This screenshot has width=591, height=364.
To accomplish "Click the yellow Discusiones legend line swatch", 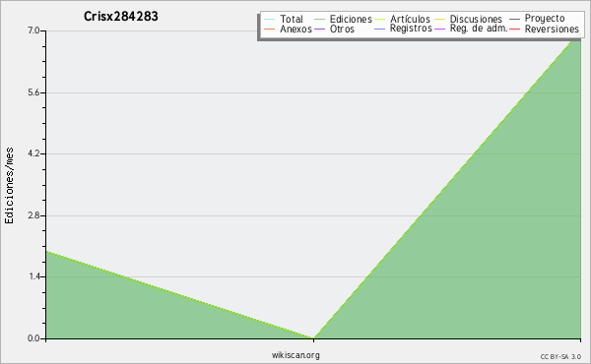I will tap(440, 20).
